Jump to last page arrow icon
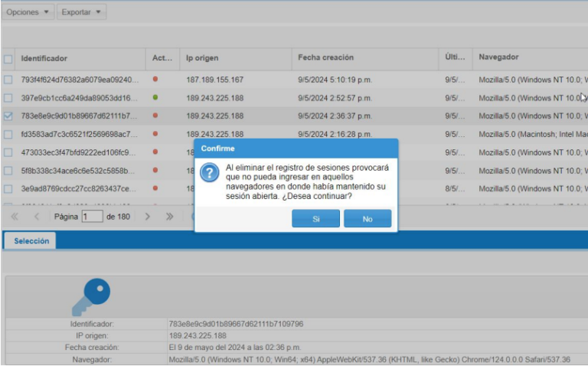This screenshot has height=366, width=588. pos(170,217)
